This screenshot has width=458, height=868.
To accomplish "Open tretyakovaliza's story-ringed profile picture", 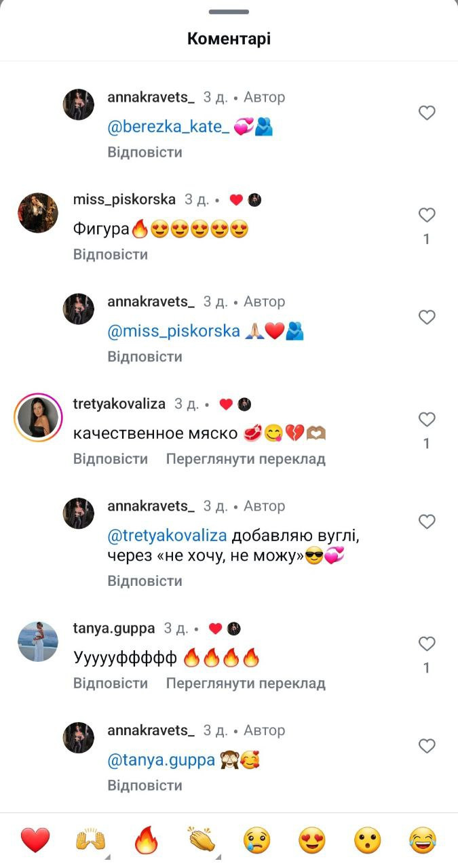I will (x=38, y=417).
